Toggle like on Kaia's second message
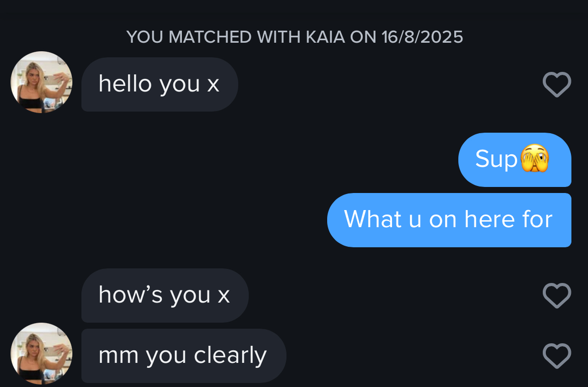 pos(557,296)
